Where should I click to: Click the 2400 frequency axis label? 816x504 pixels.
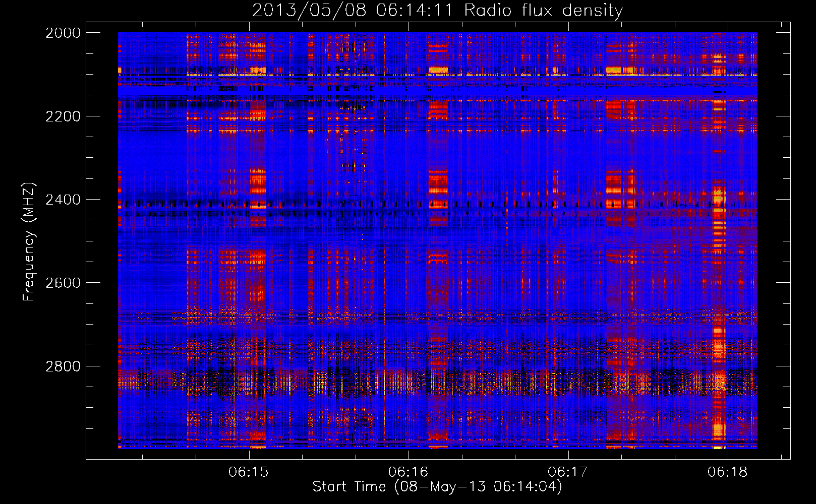tap(63, 200)
